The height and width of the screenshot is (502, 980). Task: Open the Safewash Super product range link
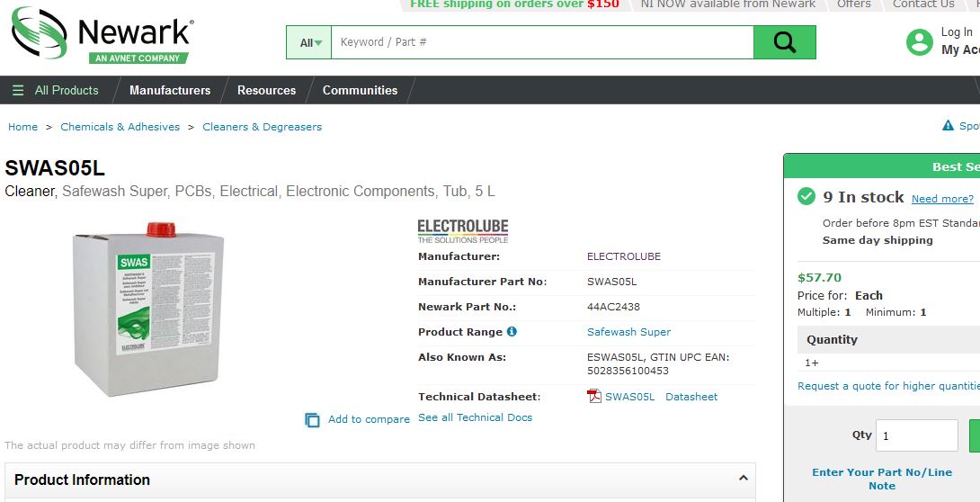pyautogui.click(x=628, y=332)
